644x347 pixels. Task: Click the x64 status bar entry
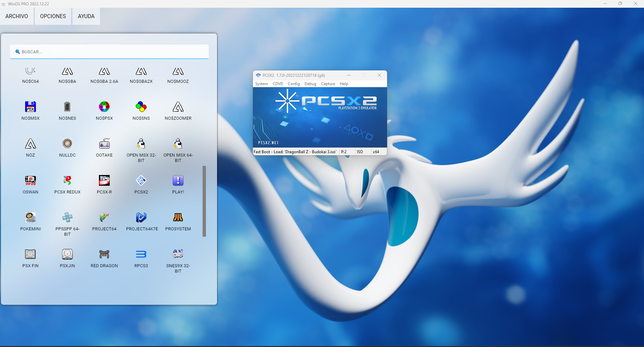point(376,152)
